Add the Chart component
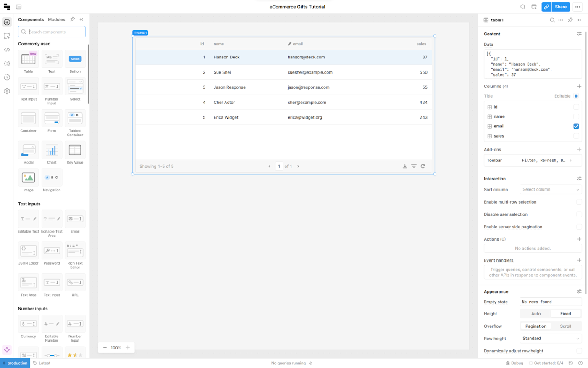 tap(52, 153)
